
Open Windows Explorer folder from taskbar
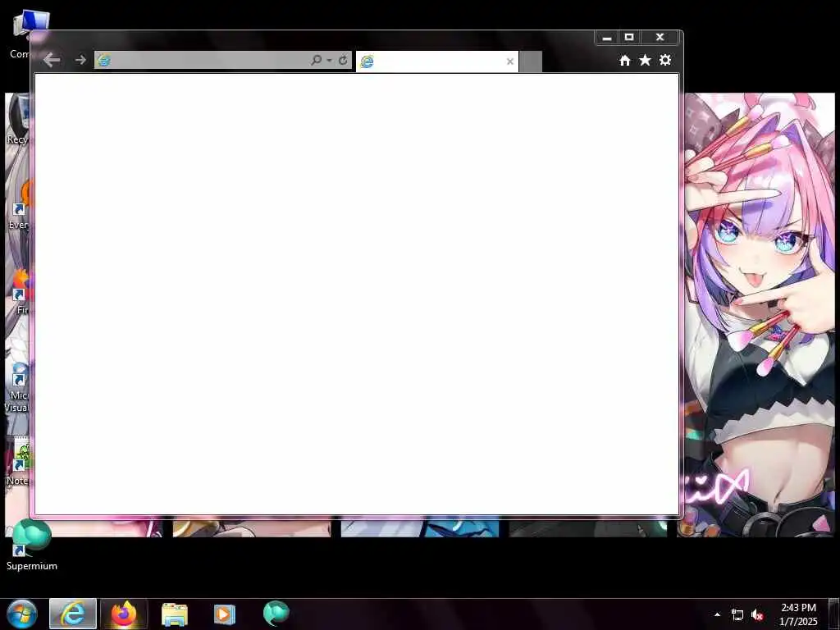175,614
